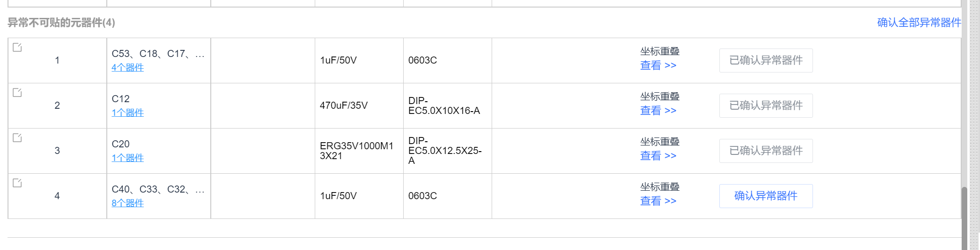This screenshot has width=980, height=250.
Task: Click 已确认异常器件 button in row 1
Action: (x=765, y=60)
